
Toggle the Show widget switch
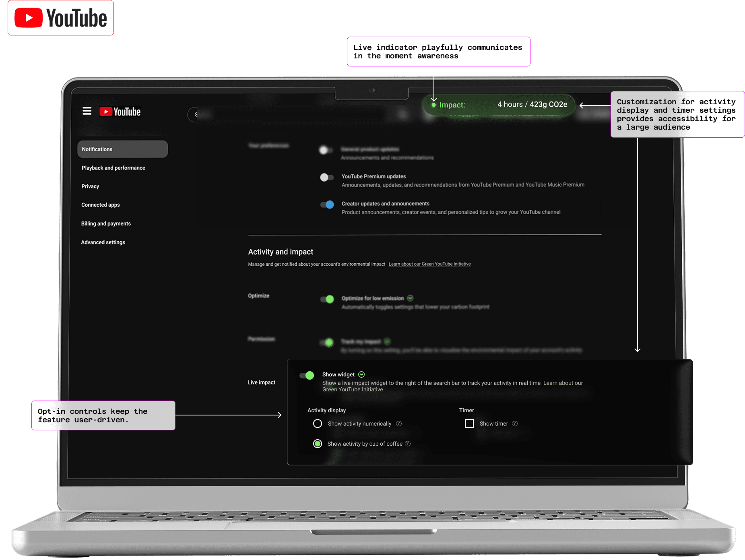click(307, 375)
